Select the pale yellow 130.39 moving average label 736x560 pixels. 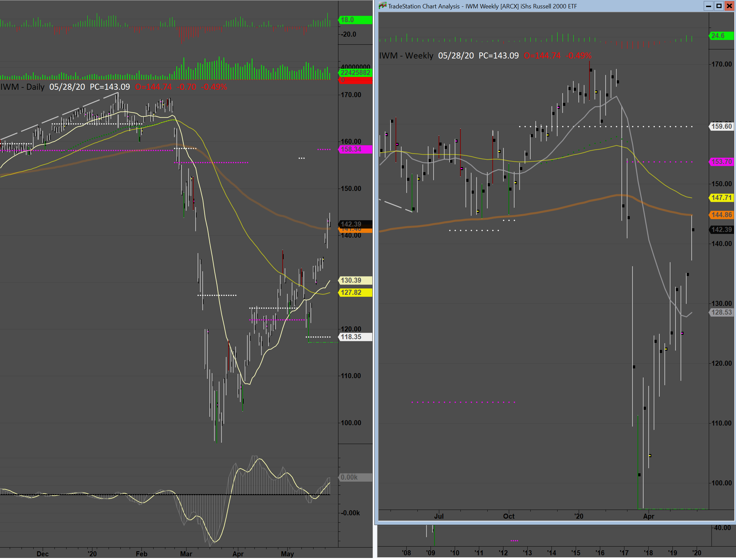pyautogui.click(x=356, y=280)
